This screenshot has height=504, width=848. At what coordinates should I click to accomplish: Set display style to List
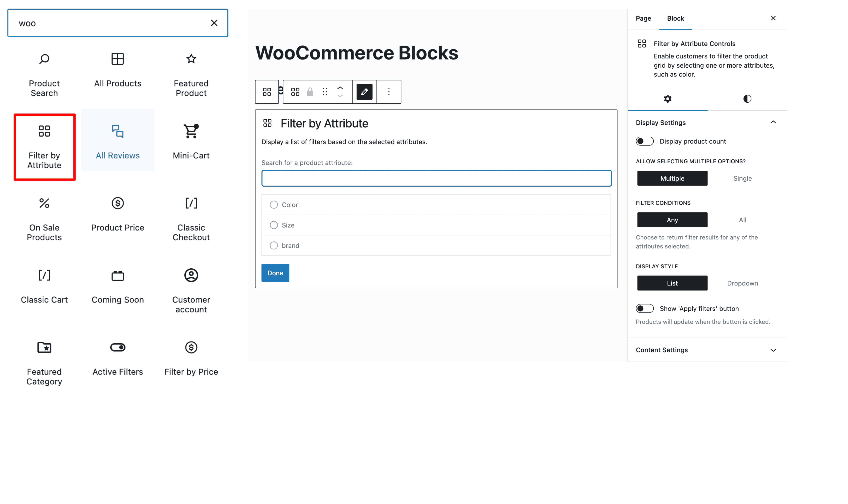(x=672, y=283)
